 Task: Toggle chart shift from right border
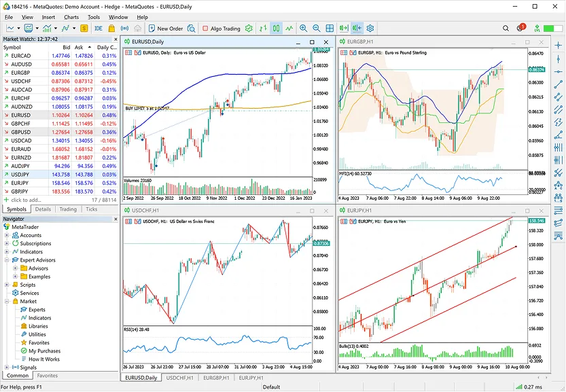click(x=357, y=28)
